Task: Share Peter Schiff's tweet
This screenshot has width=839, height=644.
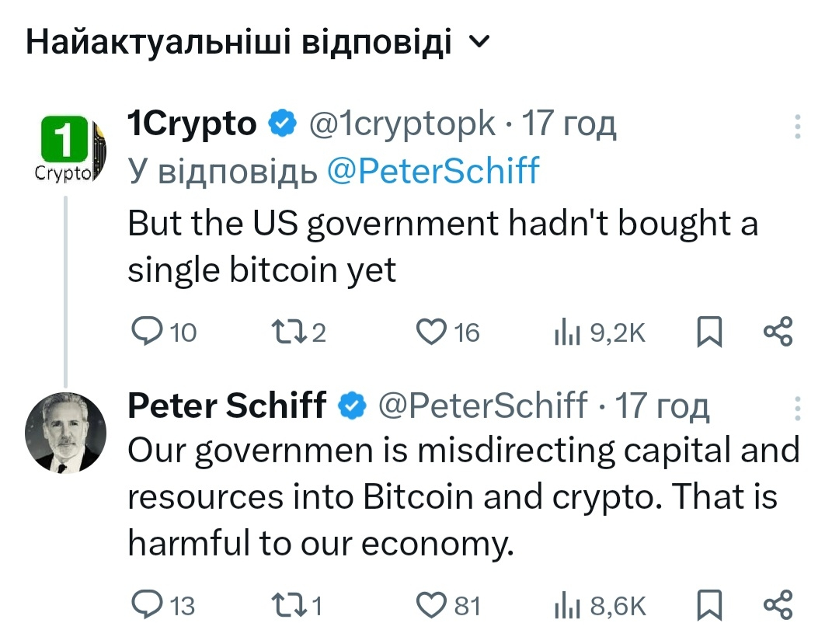Action: (x=778, y=604)
